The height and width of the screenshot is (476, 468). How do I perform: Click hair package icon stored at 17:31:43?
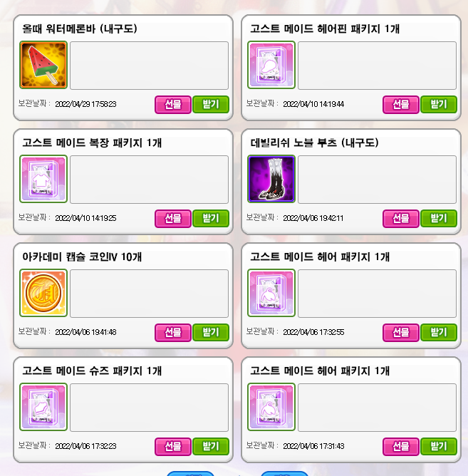[x=271, y=407]
